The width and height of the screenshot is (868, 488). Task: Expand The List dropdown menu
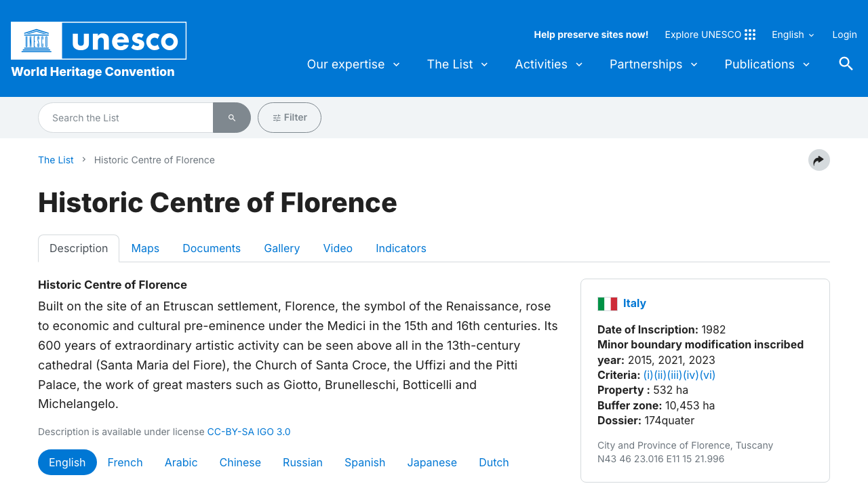tap(458, 64)
